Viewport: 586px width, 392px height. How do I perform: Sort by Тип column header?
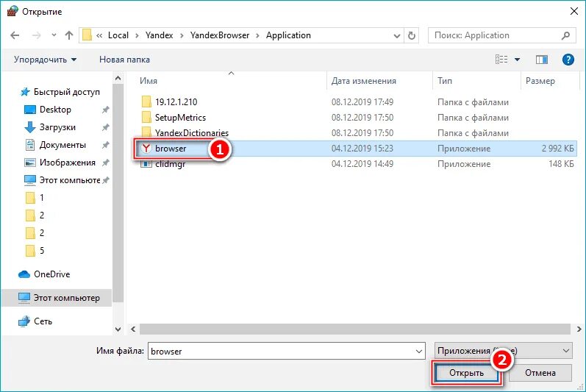point(445,81)
